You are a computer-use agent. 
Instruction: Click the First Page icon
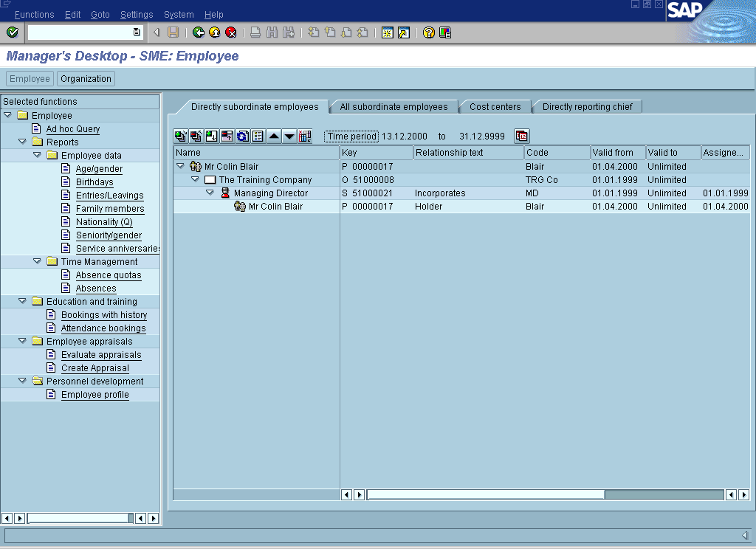coord(313,32)
